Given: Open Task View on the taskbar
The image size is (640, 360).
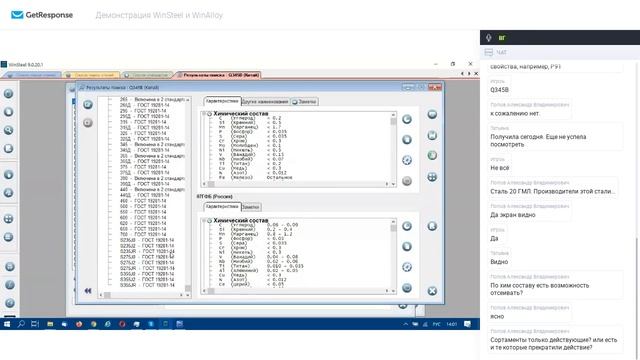Looking at the screenshot, I should tap(35, 324).
